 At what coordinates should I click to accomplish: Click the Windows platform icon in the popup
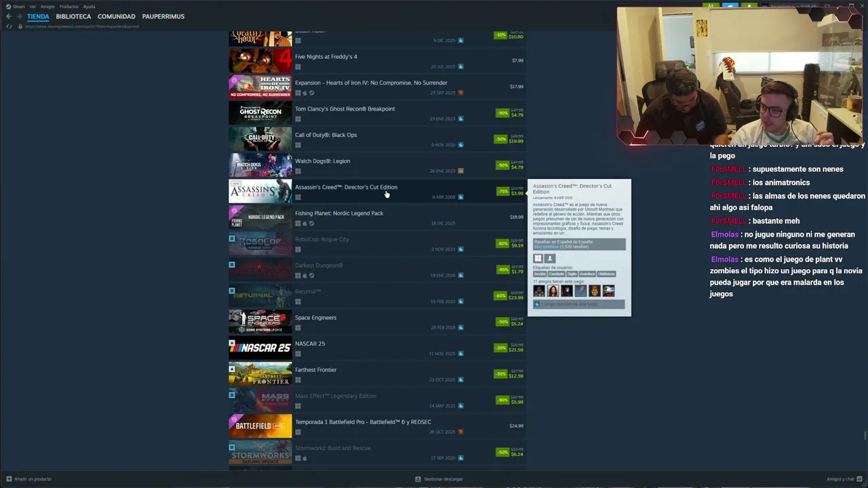point(538,258)
